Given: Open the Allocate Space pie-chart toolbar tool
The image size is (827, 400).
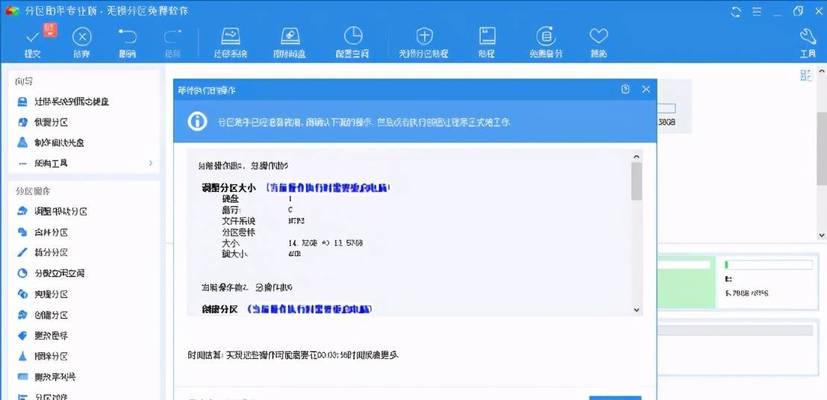Looking at the screenshot, I should tap(352, 42).
